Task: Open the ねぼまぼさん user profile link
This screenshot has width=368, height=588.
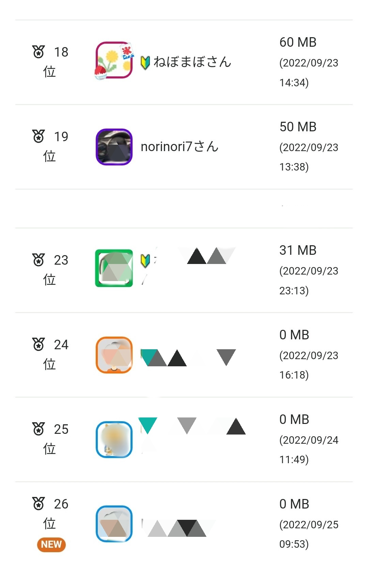Action: pyautogui.click(x=192, y=62)
